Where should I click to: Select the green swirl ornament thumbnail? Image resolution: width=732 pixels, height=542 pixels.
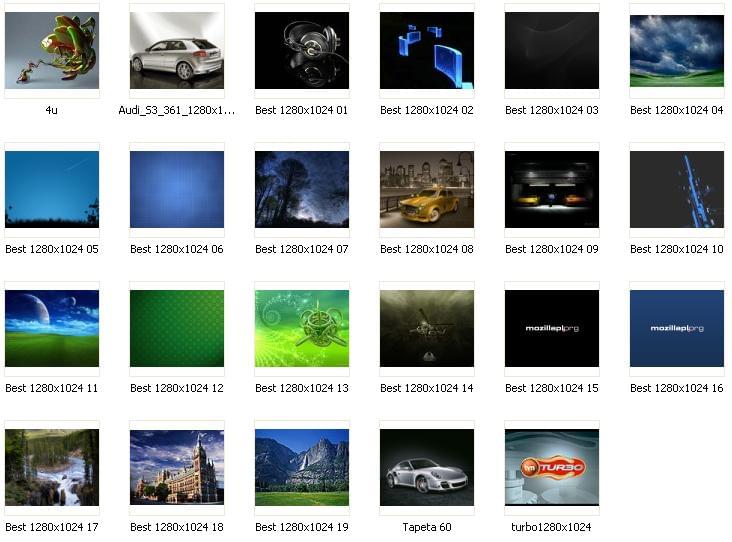click(x=302, y=328)
